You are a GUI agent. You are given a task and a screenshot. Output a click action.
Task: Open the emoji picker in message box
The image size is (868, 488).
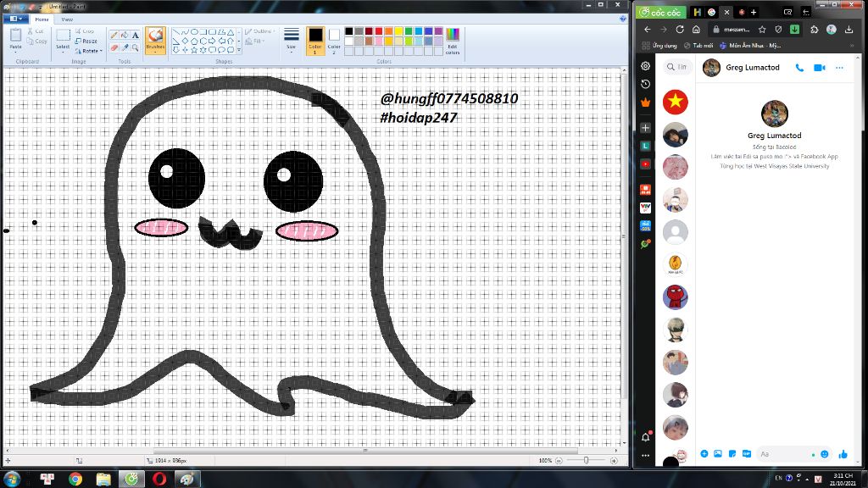(x=825, y=454)
